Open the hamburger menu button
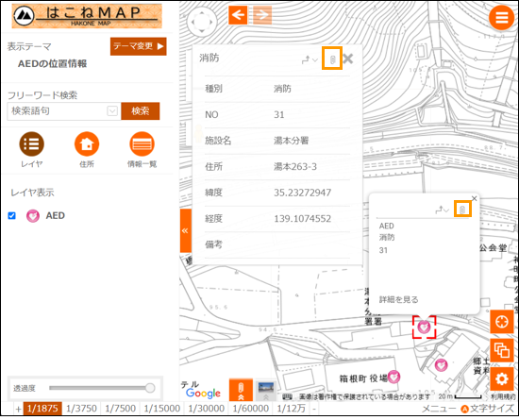519x420 pixels. (x=501, y=17)
